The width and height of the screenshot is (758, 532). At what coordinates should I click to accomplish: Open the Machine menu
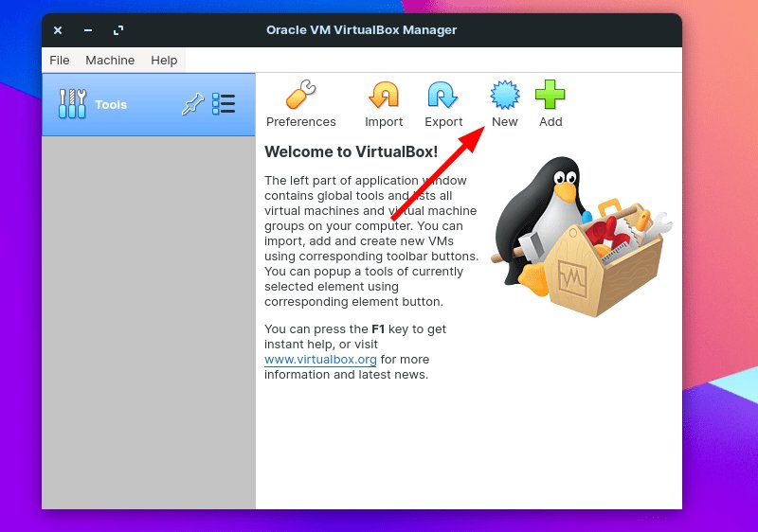click(x=110, y=60)
